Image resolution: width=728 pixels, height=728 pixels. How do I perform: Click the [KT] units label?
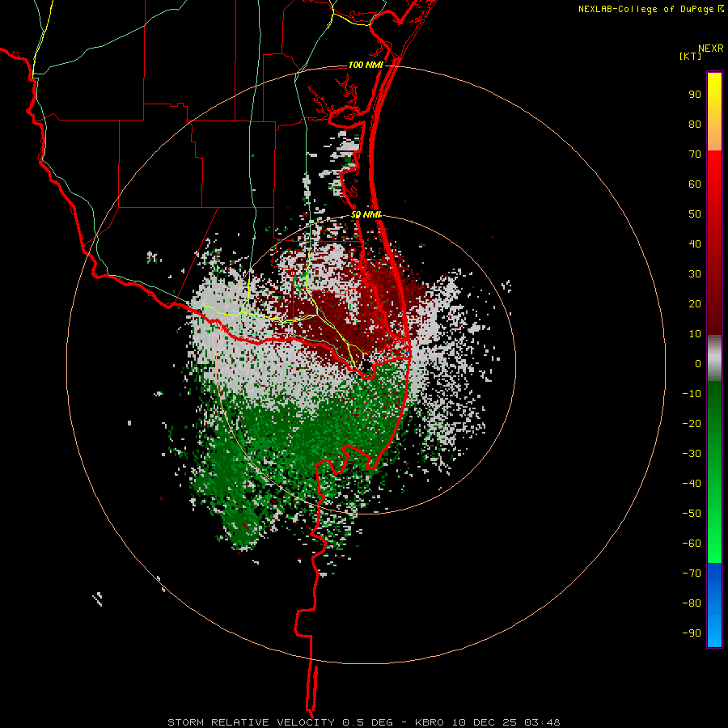coord(691,56)
